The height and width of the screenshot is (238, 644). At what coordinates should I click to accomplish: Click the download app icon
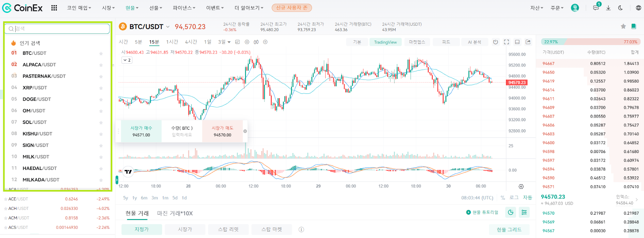pyautogui.click(x=608, y=8)
